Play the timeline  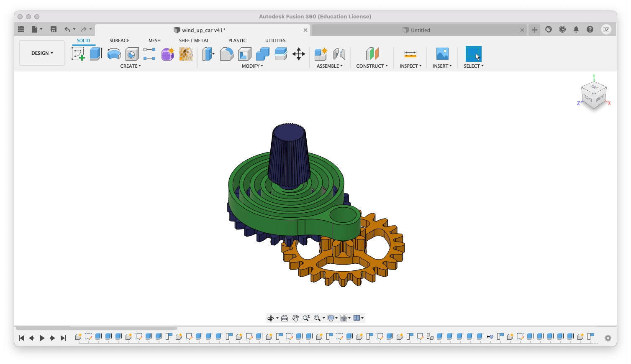pos(42,338)
